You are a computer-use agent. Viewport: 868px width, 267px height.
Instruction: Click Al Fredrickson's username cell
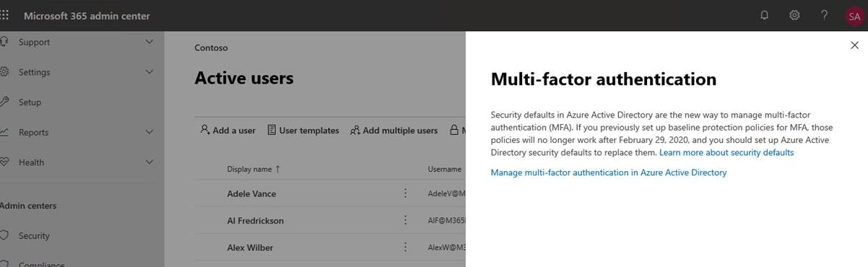point(446,221)
